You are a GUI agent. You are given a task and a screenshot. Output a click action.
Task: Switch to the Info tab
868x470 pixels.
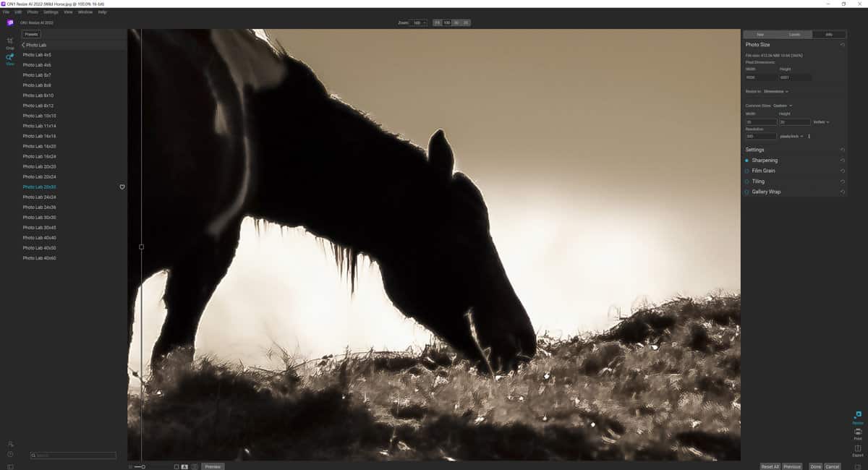829,34
